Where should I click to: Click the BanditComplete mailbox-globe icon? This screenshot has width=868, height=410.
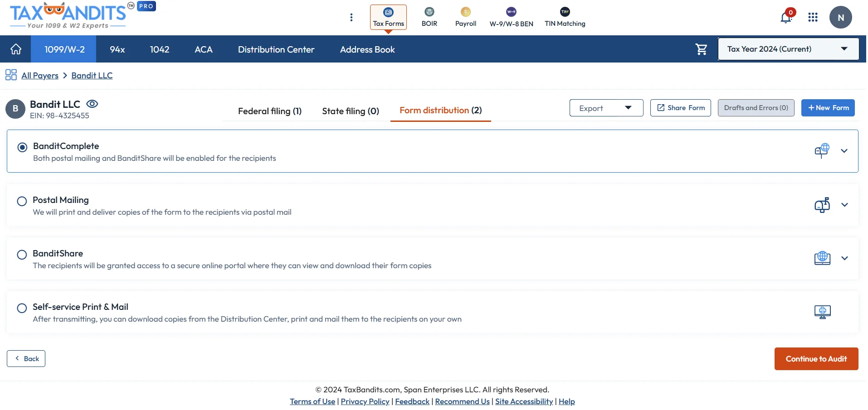point(822,151)
